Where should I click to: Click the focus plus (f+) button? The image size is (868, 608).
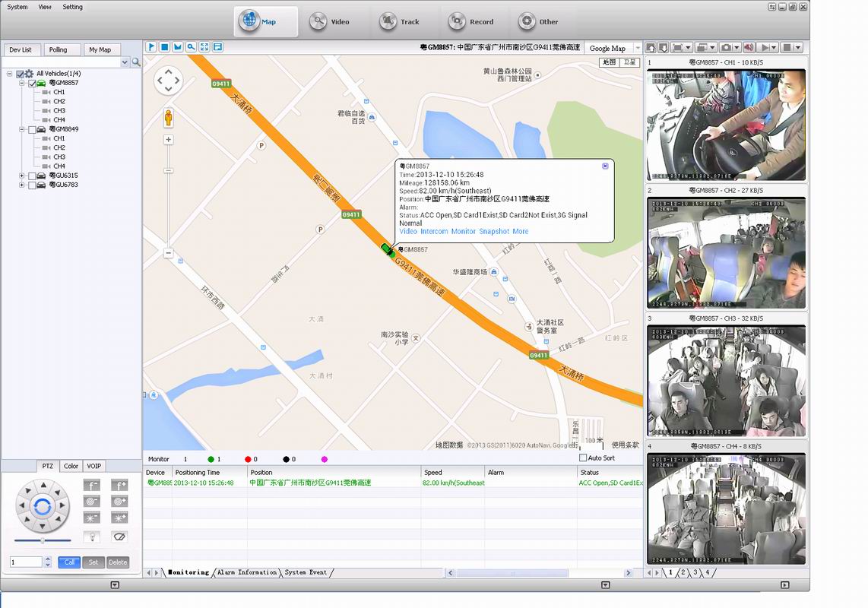point(119,485)
